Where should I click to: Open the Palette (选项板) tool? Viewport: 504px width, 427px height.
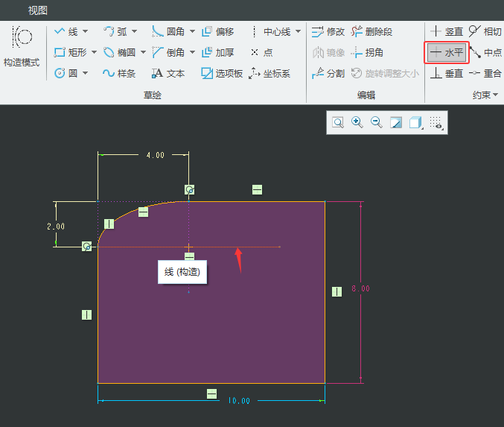pyautogui.click(x=222, y=73)
